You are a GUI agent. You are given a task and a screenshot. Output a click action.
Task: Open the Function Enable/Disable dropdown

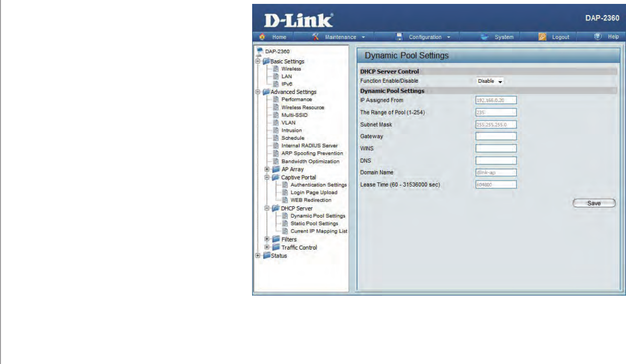(x=490, y=81)
